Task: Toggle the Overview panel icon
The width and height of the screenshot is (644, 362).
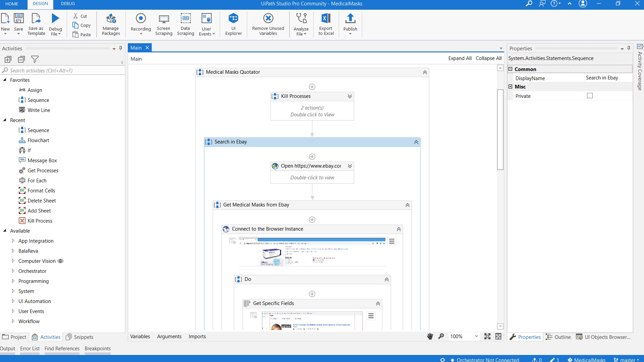Action: coord(498,336)
